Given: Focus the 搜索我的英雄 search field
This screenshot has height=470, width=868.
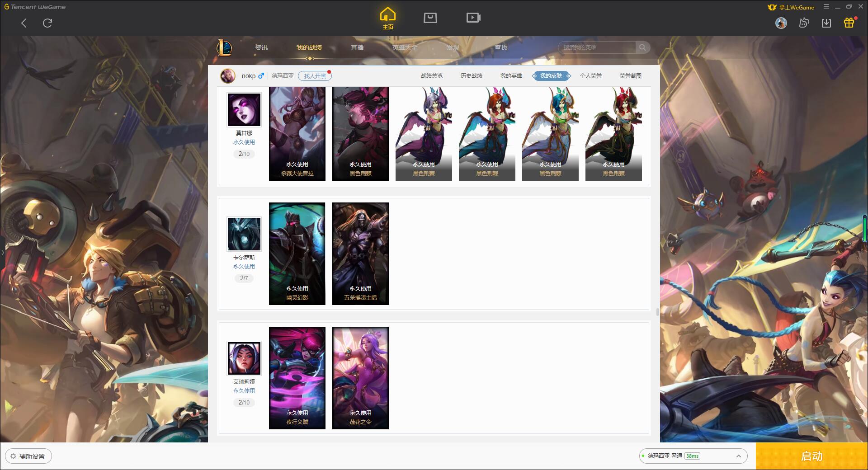Looking at the screenshot, I should pyautogui.click(x=597, y=47).
